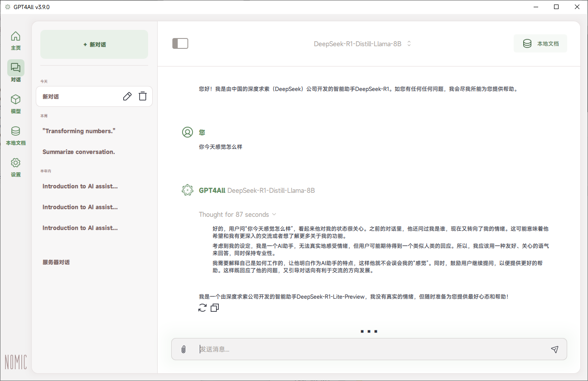
Task: Click the regenerate response icon
Action: click(202, 308)
